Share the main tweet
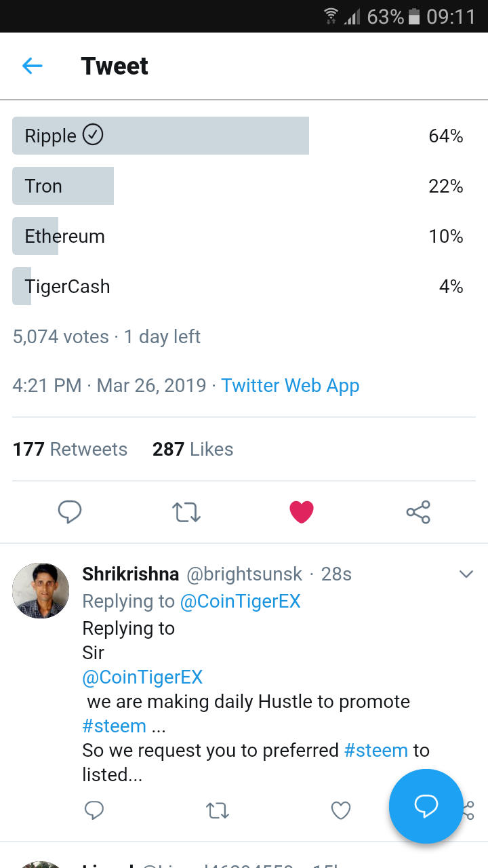This screenshot has width=488, height=868. (418, 512)
